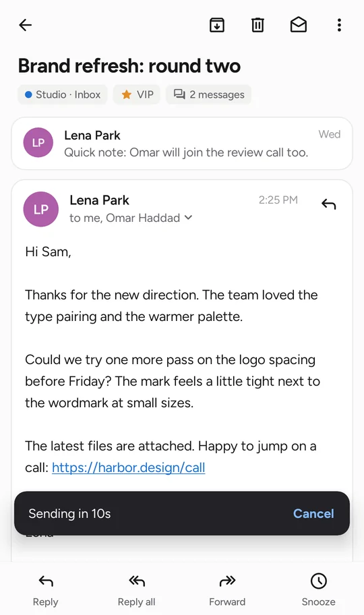The height and width of the screenshot is (615, 364).
Task: Mark the conversation as unread
Action: pos(299,25)
